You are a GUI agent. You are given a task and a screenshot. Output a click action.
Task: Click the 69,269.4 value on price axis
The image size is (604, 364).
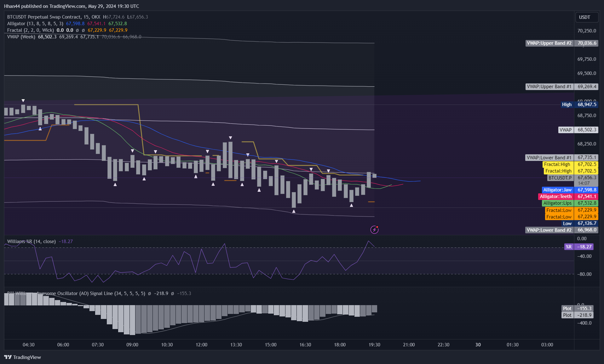pyautogui.click(x=587, y=87)
